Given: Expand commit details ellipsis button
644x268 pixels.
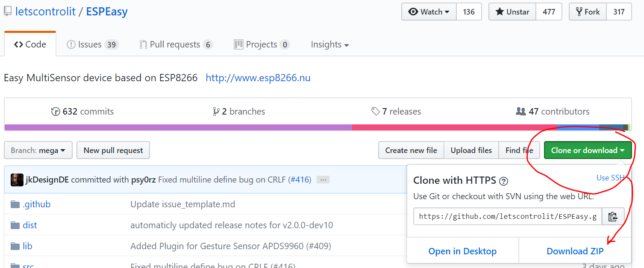Looking at the screenshot, I should [x=323, y=180].
